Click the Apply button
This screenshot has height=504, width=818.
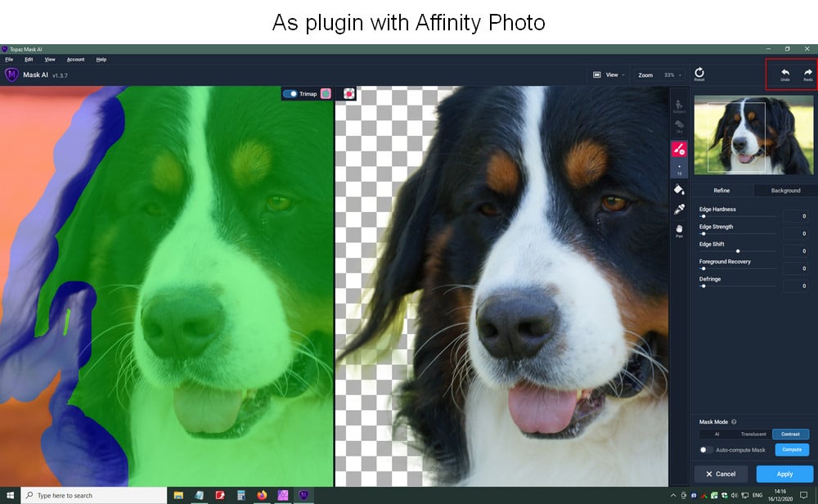click(x=784, y=474)
